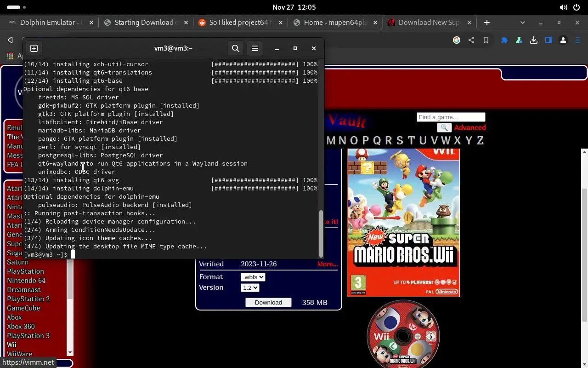588x368 pixels.
Task: Open a new browser tab with plus button
Action: [487, 23]
